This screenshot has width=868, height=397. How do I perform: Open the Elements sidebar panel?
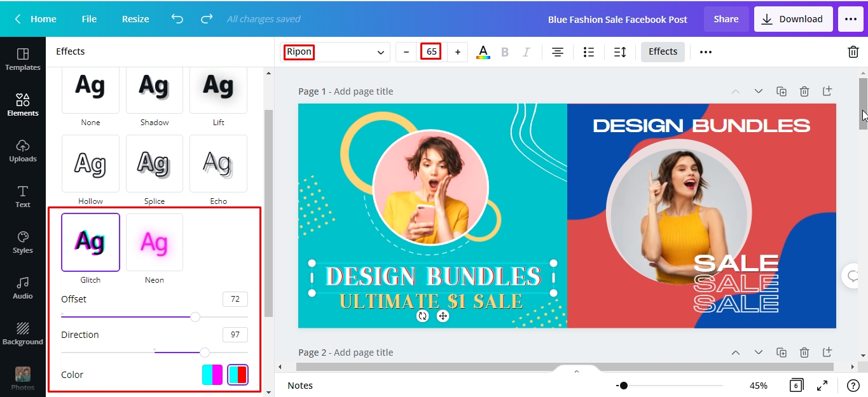(x=23, y=105)
